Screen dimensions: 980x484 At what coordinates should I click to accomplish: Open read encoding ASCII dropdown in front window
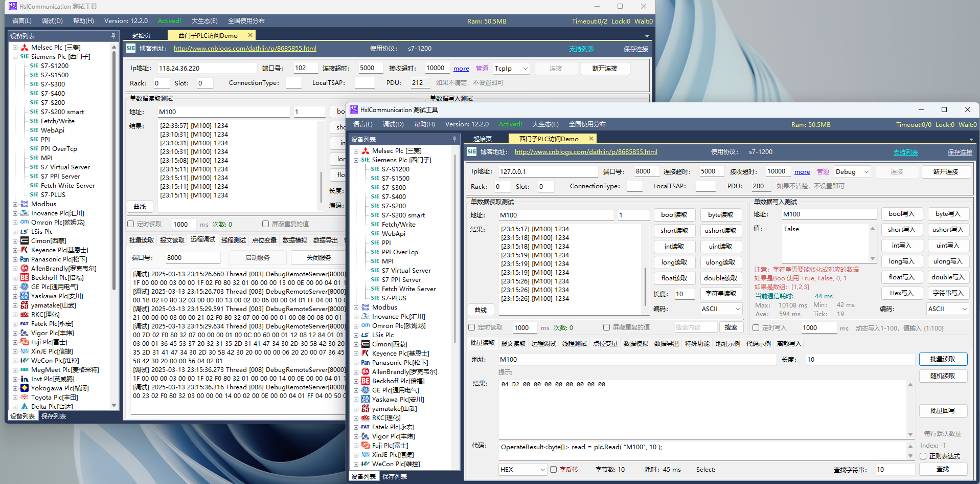coord(721,309)
